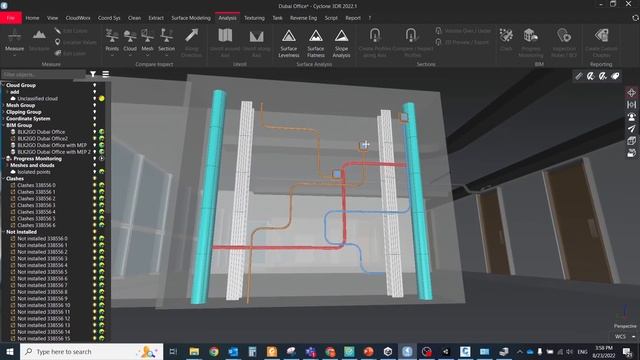This screenshot has height=360, width=640.
Task: Toggle visibility bulb for Unclassified cloud
Action: 95,98
